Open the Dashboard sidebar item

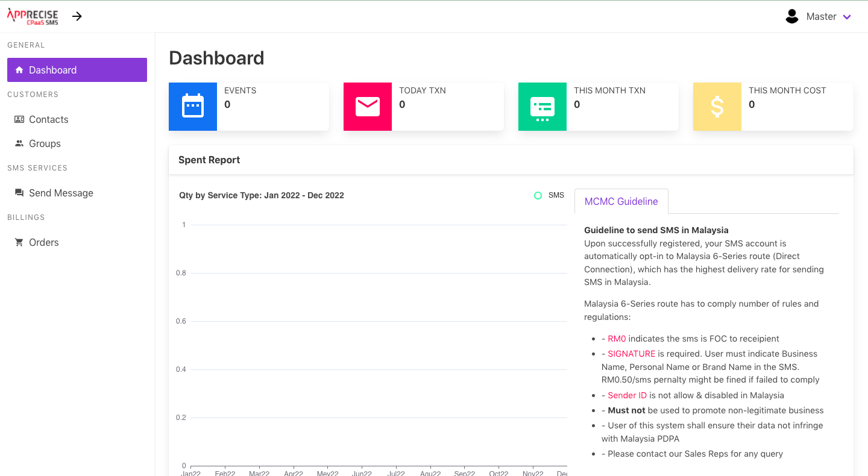[x=77, y=70]
